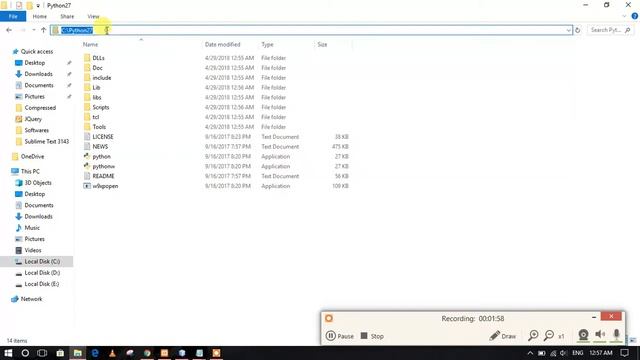Open pinned Desktop under Quick access

click(35, 63)
